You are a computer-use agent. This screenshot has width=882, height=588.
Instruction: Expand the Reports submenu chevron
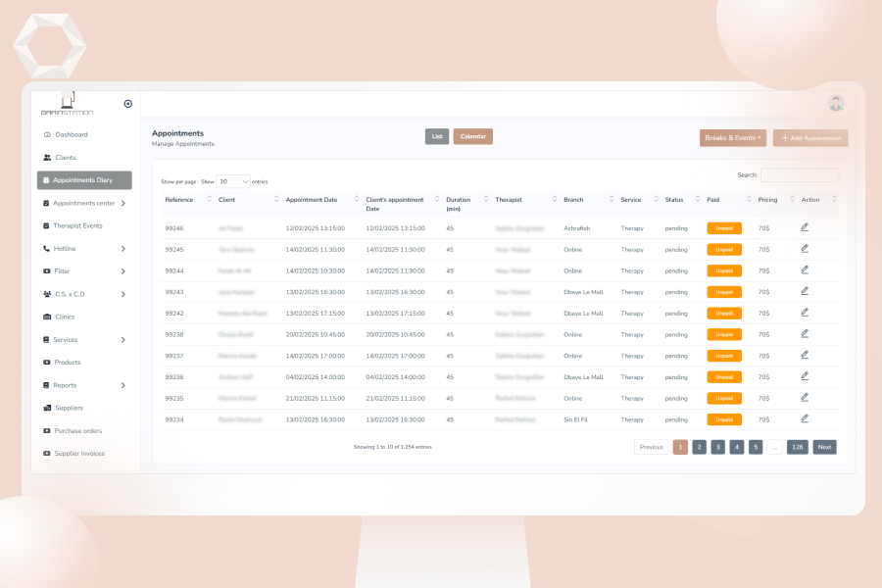tap(123, 385)
